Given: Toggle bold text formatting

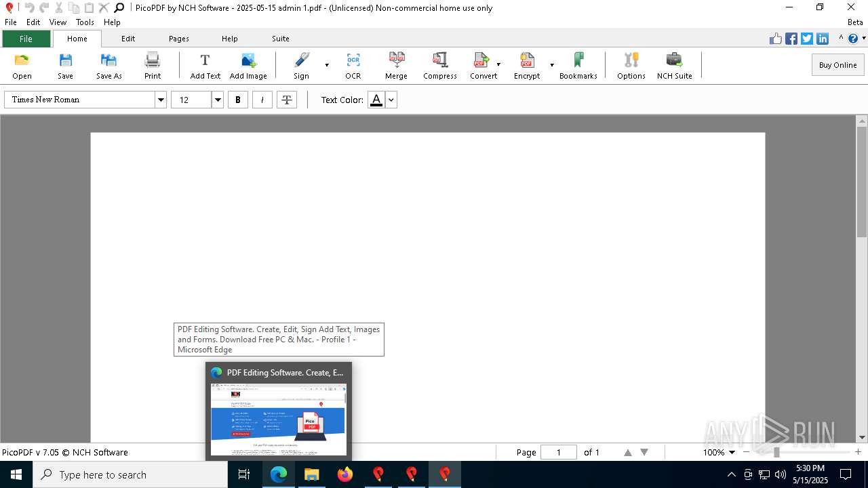Looking at the screenshot, I should click(237, 100).
